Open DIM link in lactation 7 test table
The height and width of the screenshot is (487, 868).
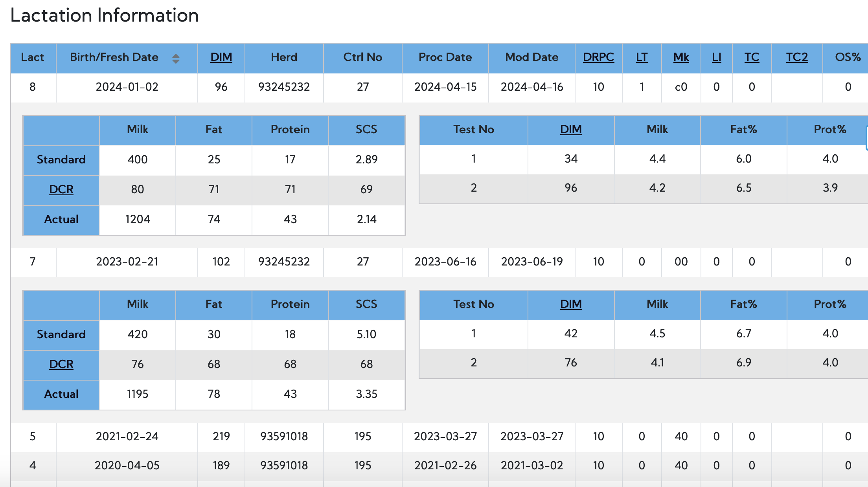[571, 304]
